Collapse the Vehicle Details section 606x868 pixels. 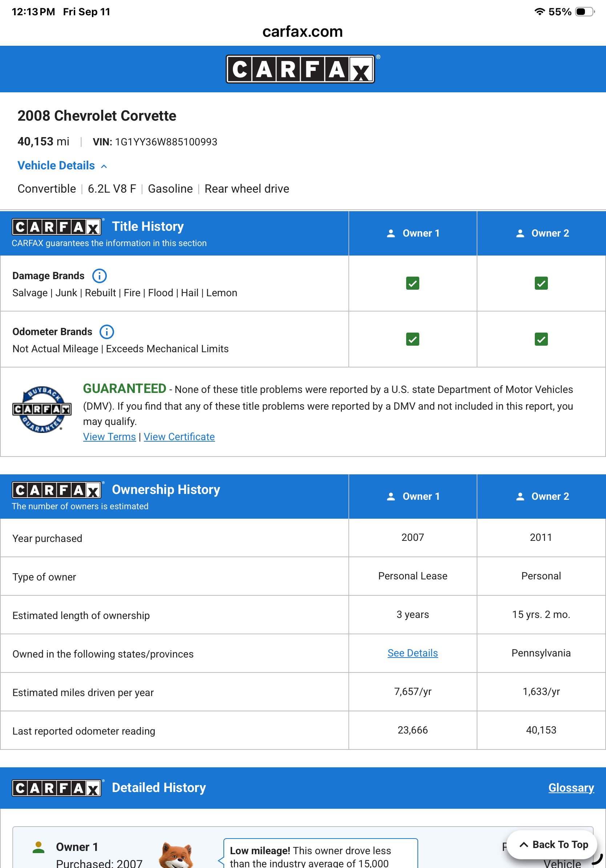(62, 166)
